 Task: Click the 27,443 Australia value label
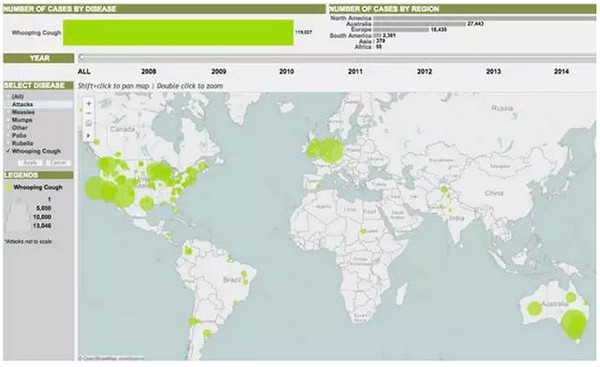click(x=475, y=24)
